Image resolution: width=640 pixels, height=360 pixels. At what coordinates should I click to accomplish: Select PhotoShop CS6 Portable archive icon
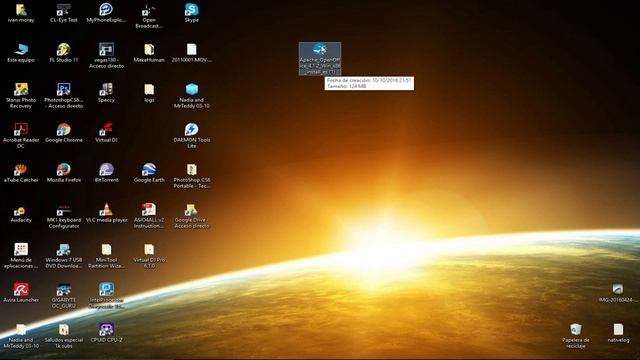(x=191, y=170)
